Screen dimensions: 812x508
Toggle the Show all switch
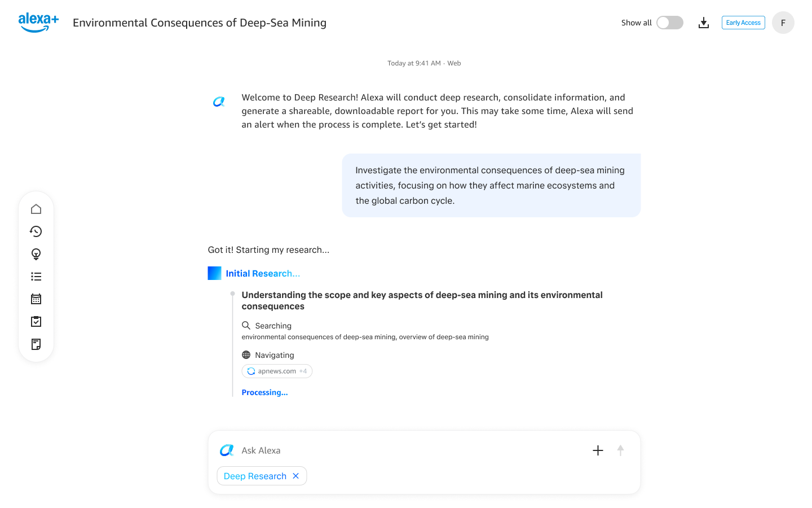670,23
